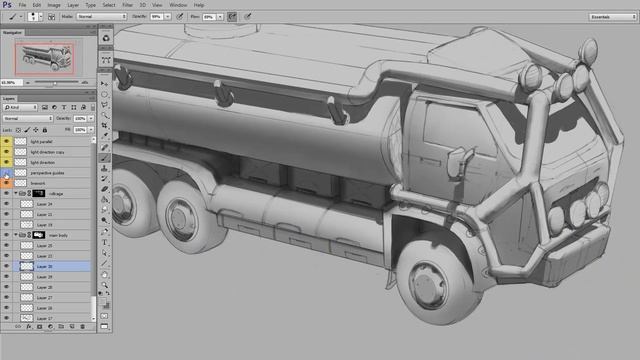Select the Eraser tool

(105, 189)
